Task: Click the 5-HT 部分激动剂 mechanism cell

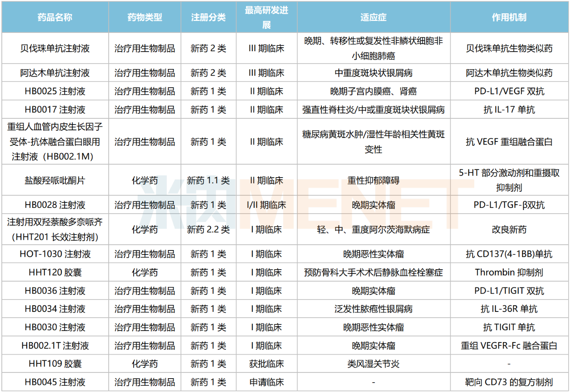Action: tap(509, 180)
